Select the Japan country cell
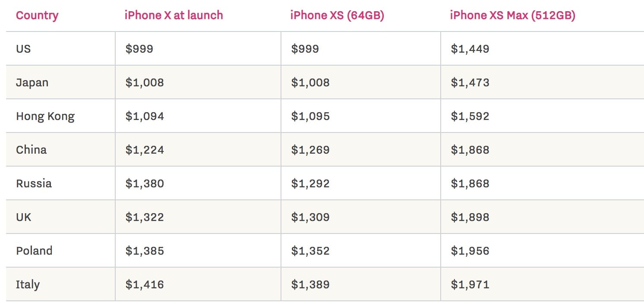This screenshot has width=644, height=303. coord(32,82)
